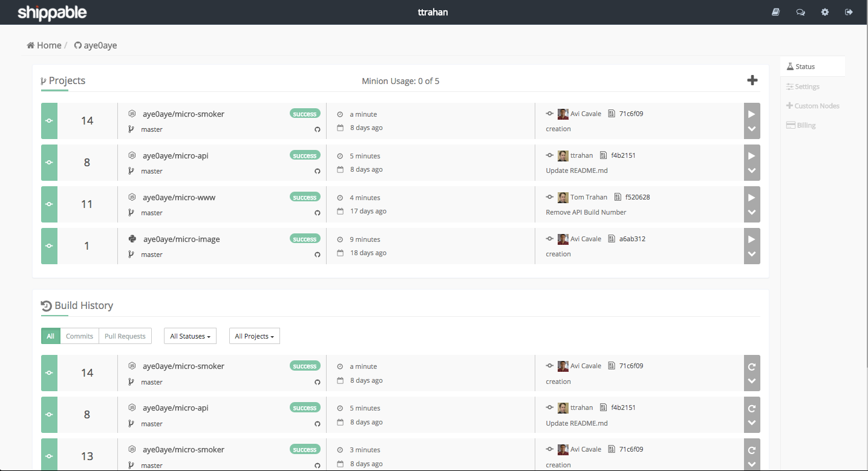Image resolution: width=868 pixels, height=471 pixels.
Task: Expand micro-image project row chevron
Action: click(x=752, y=255)
